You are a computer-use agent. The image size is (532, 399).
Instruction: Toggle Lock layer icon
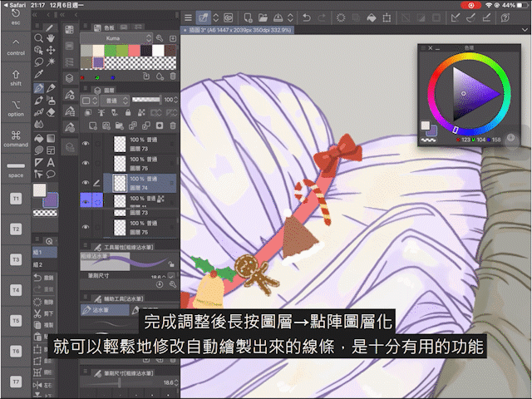(x=128, y=113)
